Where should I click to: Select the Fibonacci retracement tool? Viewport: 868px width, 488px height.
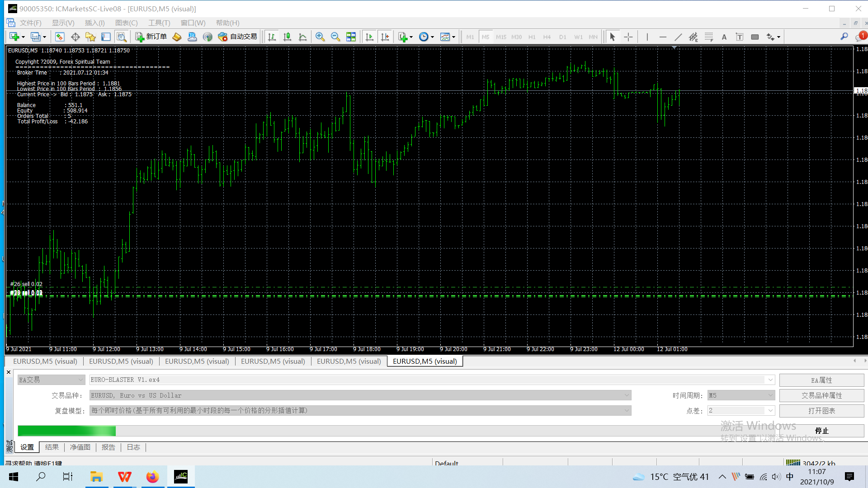[x=709, y=37]
